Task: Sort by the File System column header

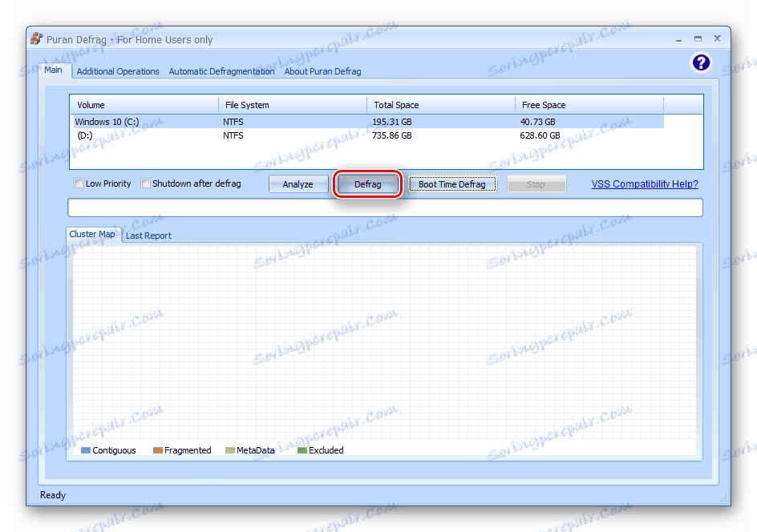Action: 293,105
